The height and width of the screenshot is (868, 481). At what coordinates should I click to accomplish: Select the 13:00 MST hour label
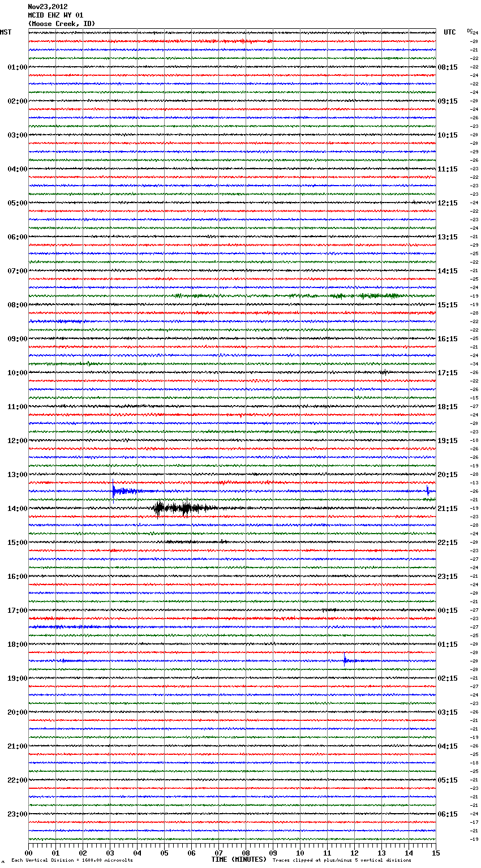(x=18, y=475)
